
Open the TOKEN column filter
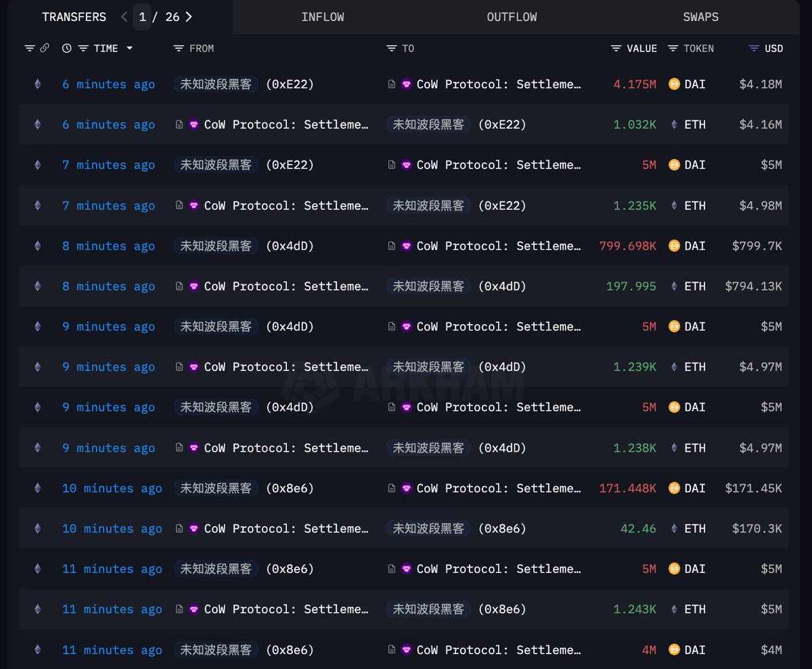coord(673,48)
